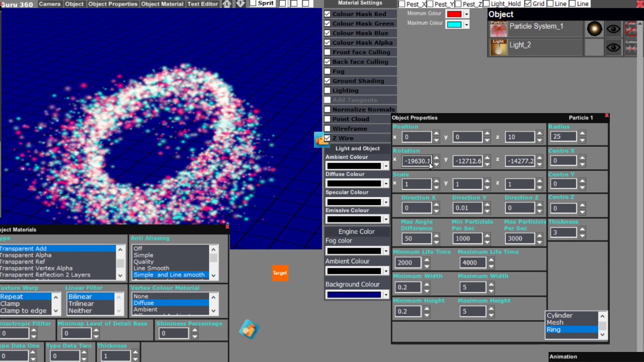Open Light and Object Ambient Colour dropdown
644x362 pixels.
[386, 166]
